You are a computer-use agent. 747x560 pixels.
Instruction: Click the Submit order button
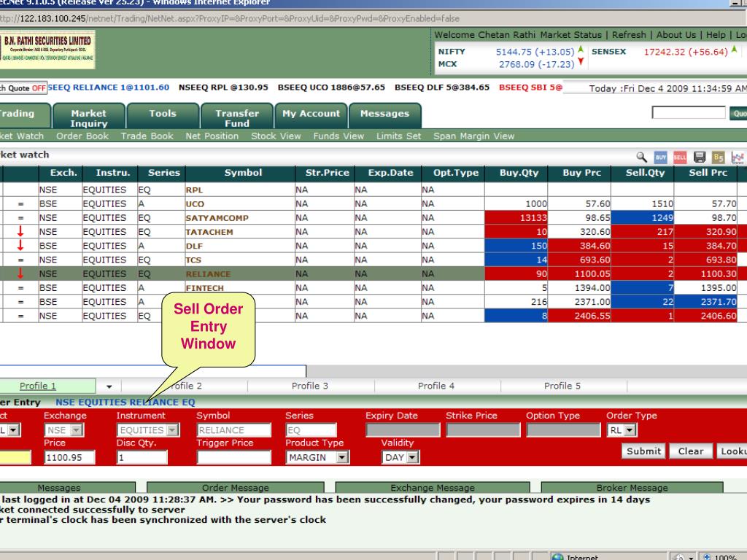(x=643, y=451)
